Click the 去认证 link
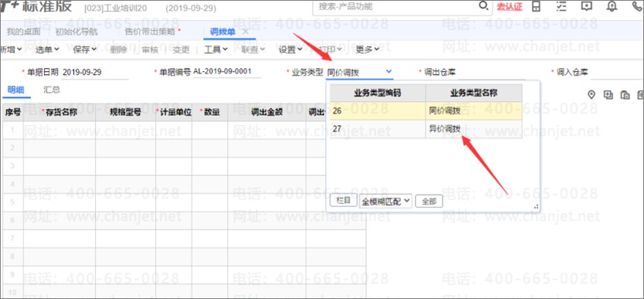Viewport: 644px width, 299px height. 510,7
